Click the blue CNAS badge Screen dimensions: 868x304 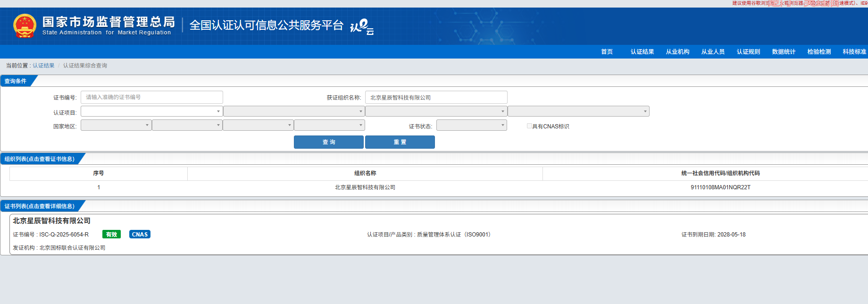tap(140, 234)
